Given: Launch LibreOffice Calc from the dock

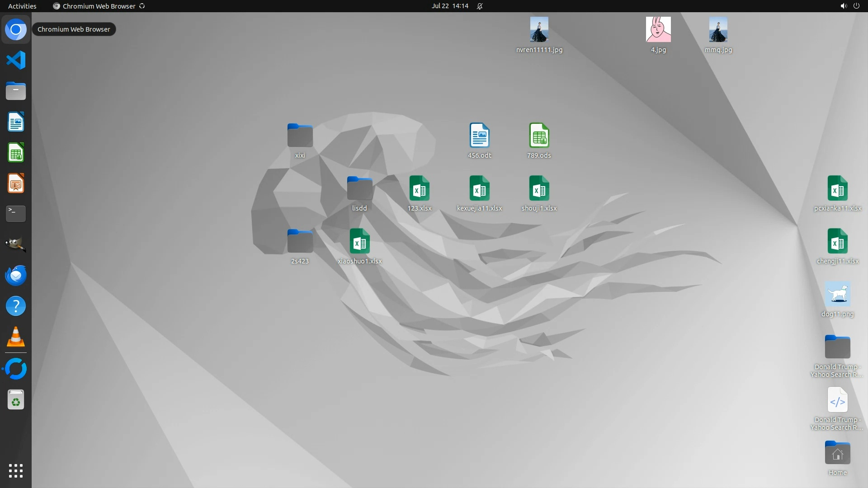Looking at the screenshot, I should point(16,153).
